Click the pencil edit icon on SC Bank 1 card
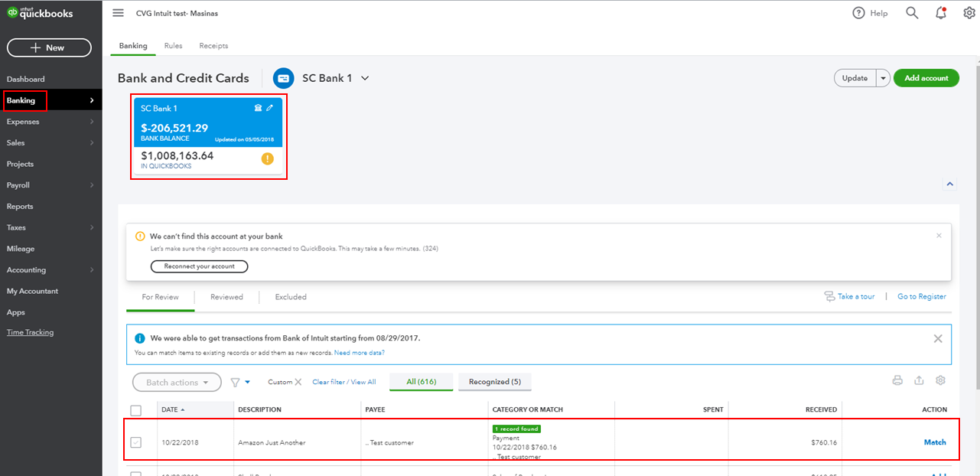 269,109
